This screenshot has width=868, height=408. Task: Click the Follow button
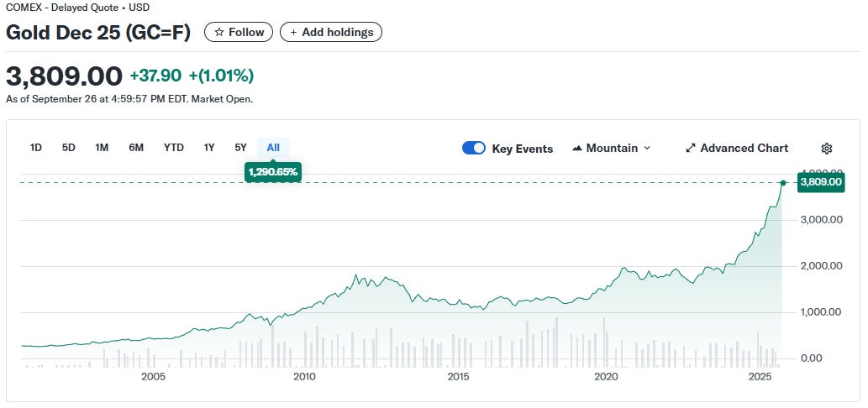239,33
